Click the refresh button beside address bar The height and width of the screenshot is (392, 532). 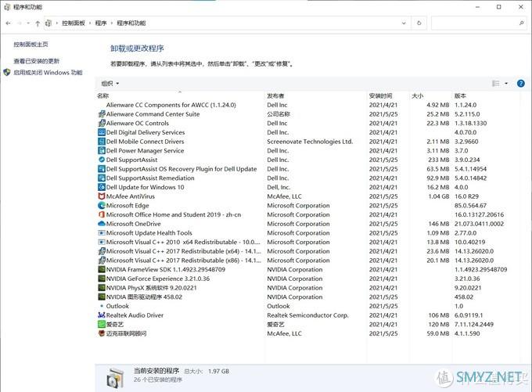pos(419,23)
